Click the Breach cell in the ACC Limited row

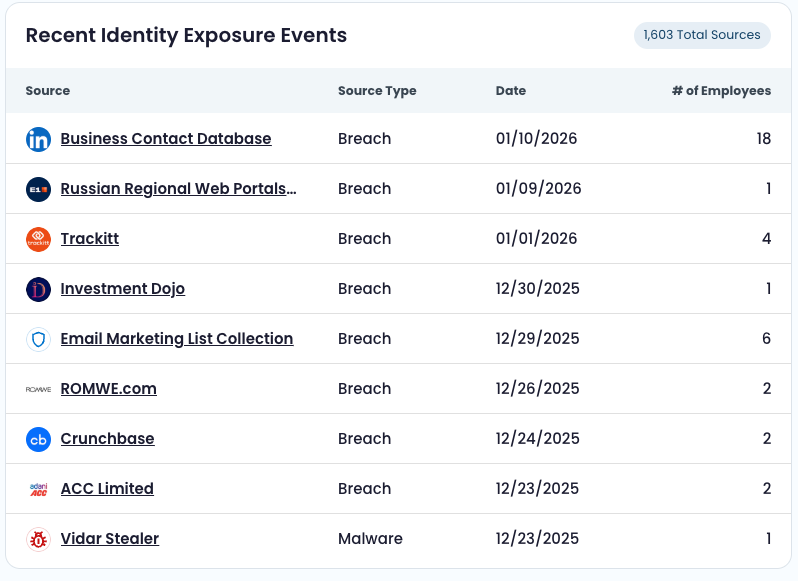[x=364, y=488]
